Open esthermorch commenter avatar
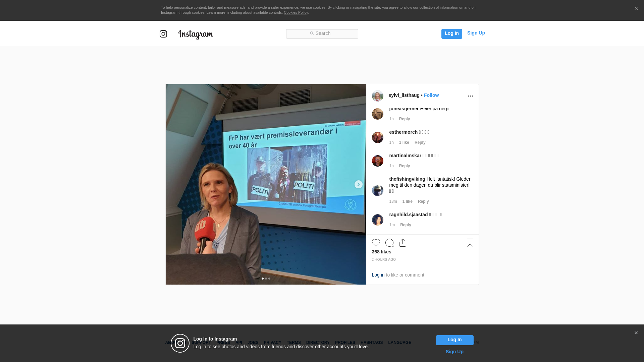Image resolution: width=644 pixels, height=362 pixels. [378, 137]
